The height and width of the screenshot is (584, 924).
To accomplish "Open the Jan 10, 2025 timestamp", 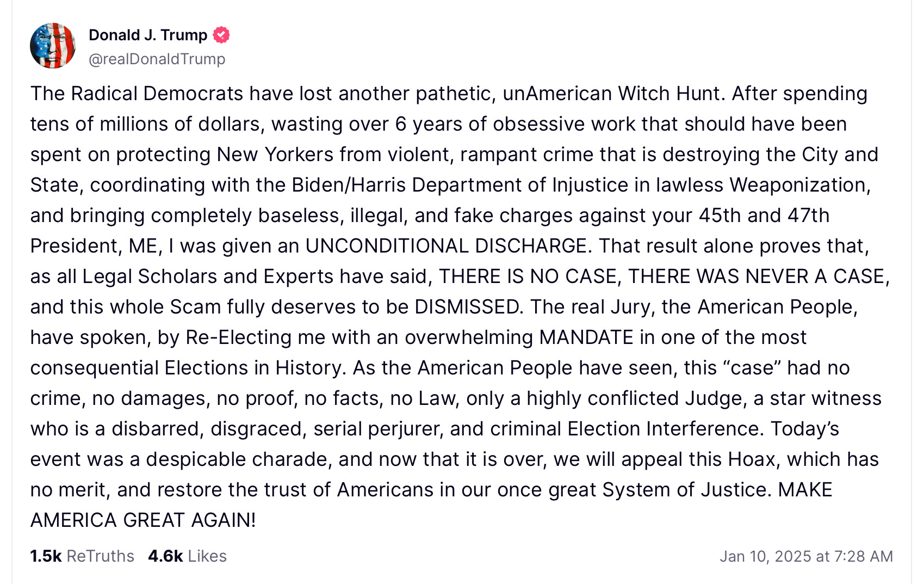I will (806, 556).
